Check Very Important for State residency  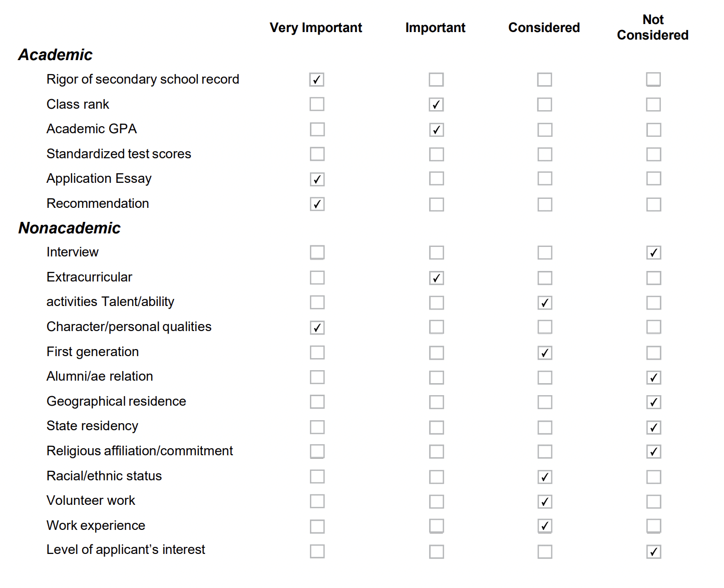click(x=317, y=427)
